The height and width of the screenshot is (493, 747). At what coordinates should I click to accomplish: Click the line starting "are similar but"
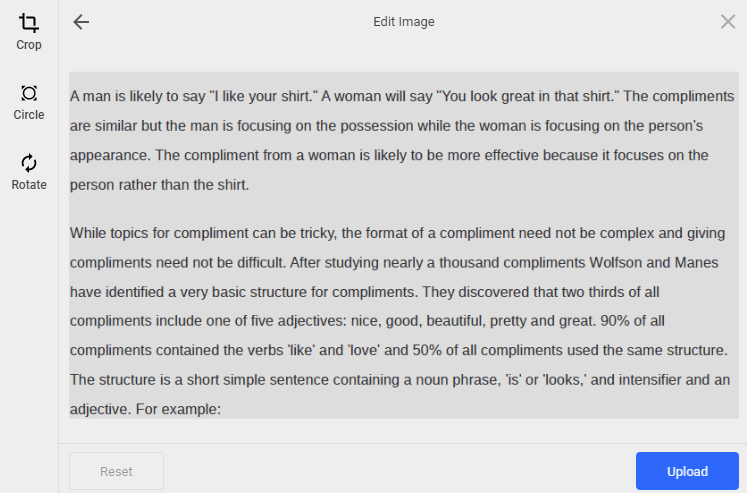pyautogui.click(x=387, y=126)
